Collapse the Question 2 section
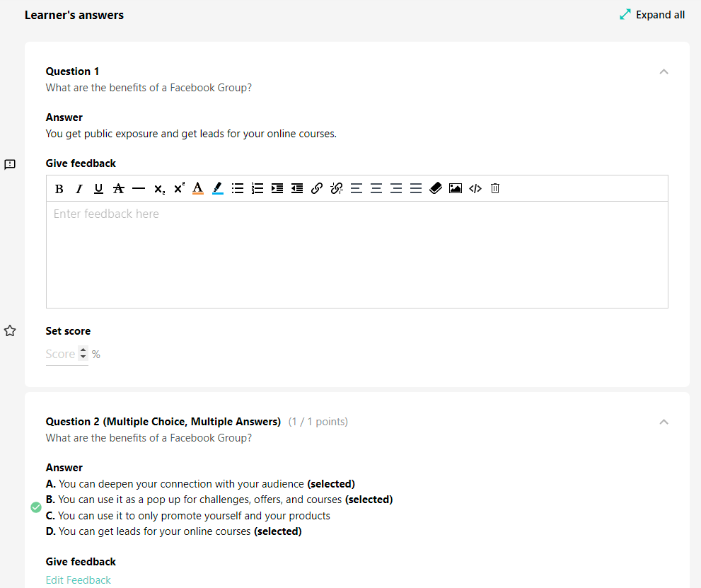Image resolution: width=701 pixels, height=588 pixels. point(664,422)
